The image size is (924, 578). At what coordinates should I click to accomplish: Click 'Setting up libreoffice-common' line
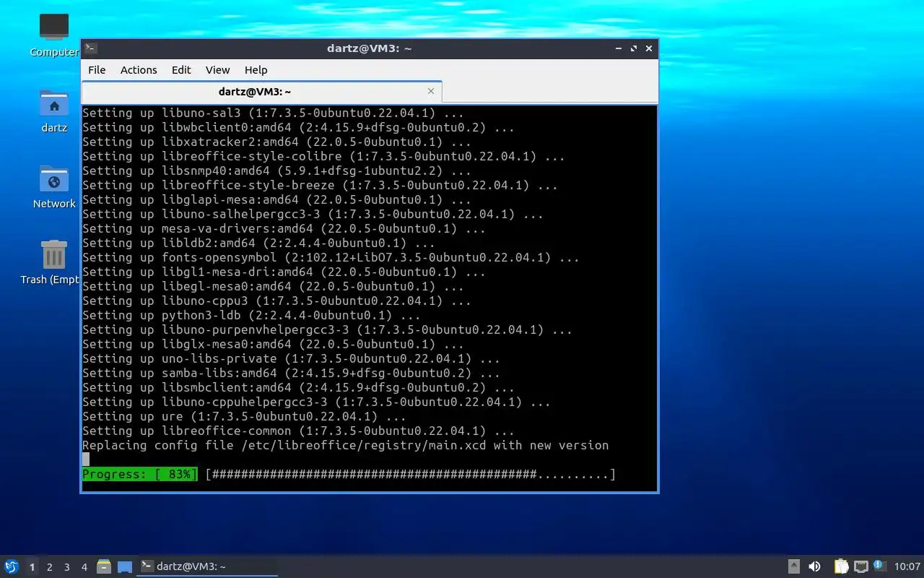299,431
